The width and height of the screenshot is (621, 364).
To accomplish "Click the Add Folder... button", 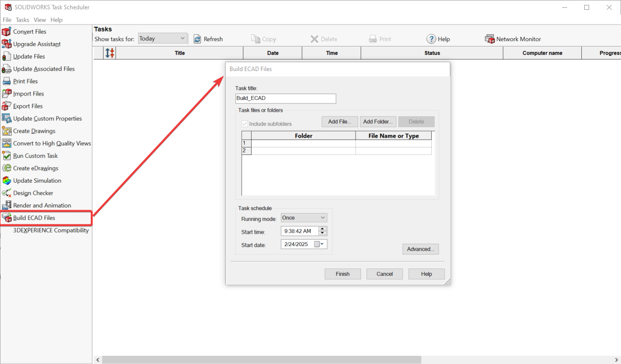I will coord(378,121).
